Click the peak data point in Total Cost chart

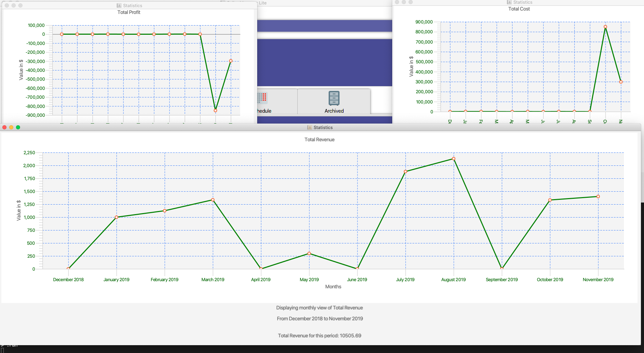605,27
